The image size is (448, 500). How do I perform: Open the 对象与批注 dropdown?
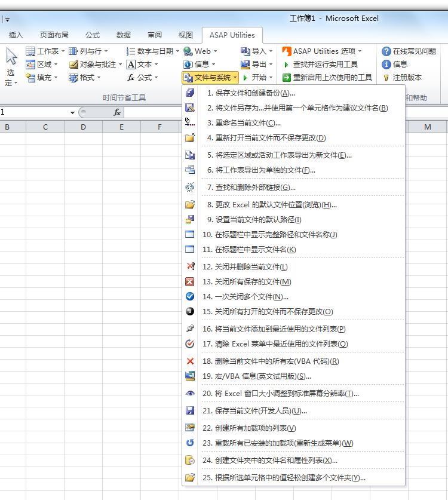tap(96, 65)
